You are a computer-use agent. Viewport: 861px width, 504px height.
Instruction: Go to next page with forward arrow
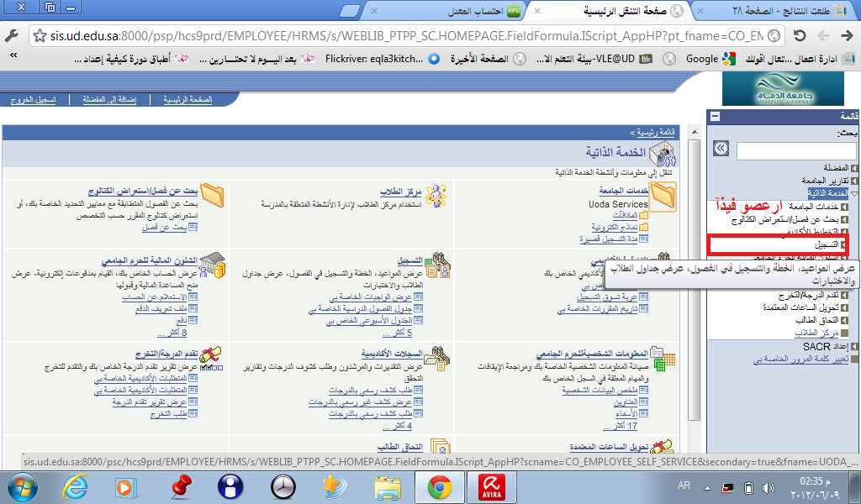point(846,36)
